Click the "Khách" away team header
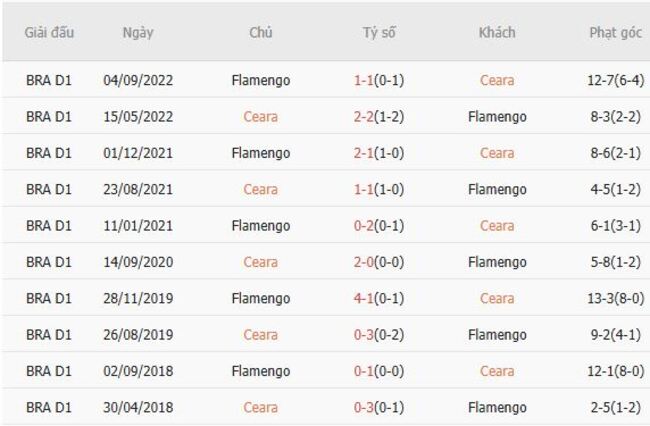 point(497,32)
